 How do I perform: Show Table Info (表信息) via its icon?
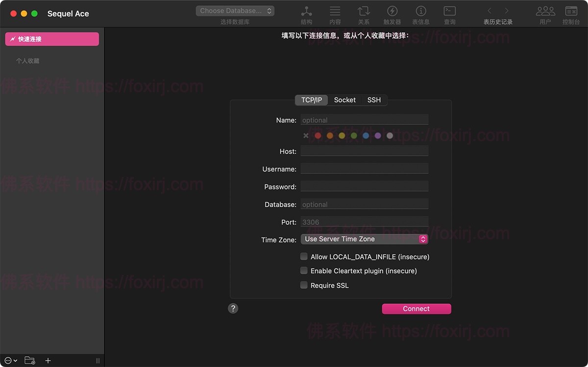click(420, 11)
